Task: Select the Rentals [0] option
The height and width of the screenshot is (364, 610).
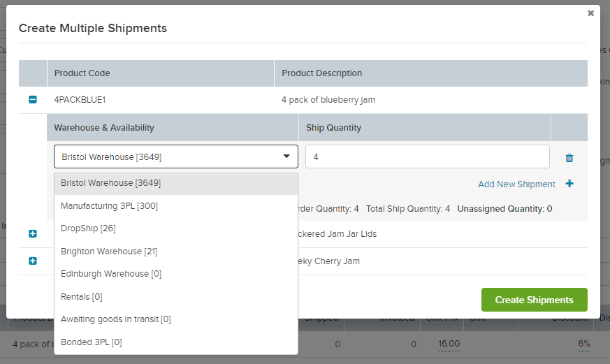Action: (82, 297)
